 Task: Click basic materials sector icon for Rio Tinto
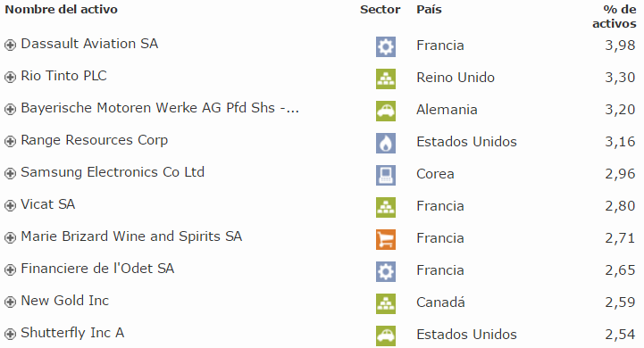pos(386,79)
